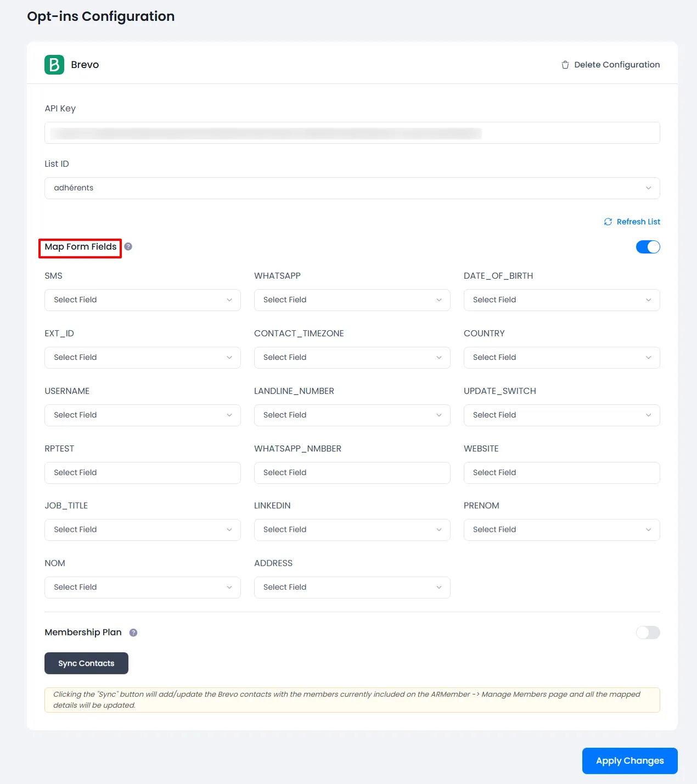This screenshot has width=697, height=784.
Task: Click into the API Key input field
Action: point(352,133)
